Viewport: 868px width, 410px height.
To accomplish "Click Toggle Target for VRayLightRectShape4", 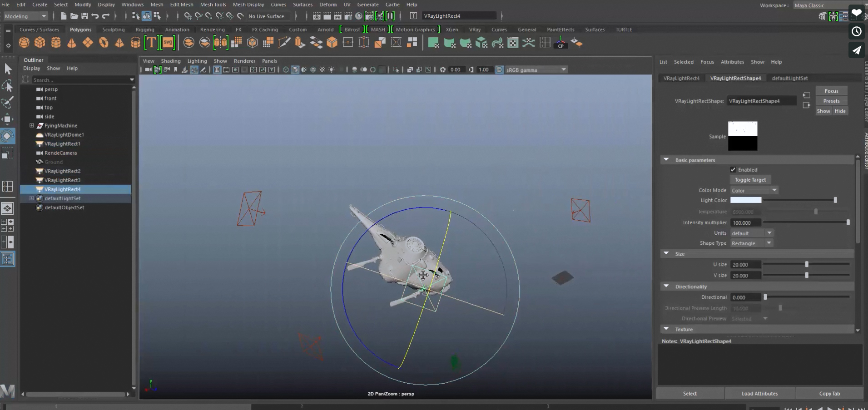I will pos(750,180).
